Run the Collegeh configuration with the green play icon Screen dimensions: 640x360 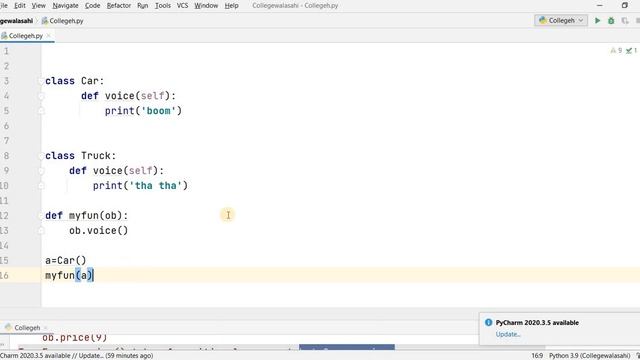click(598, 20)
